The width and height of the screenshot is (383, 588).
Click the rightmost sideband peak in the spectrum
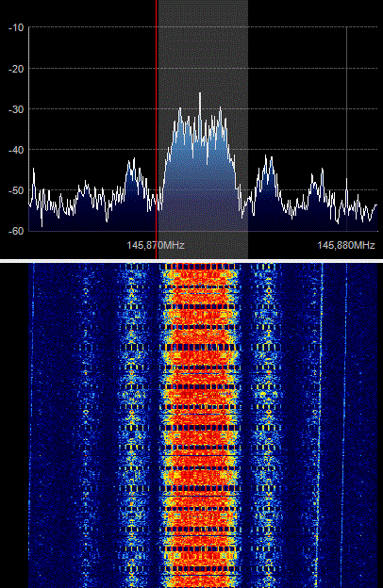pyautogui.click(x=319, y=174)
